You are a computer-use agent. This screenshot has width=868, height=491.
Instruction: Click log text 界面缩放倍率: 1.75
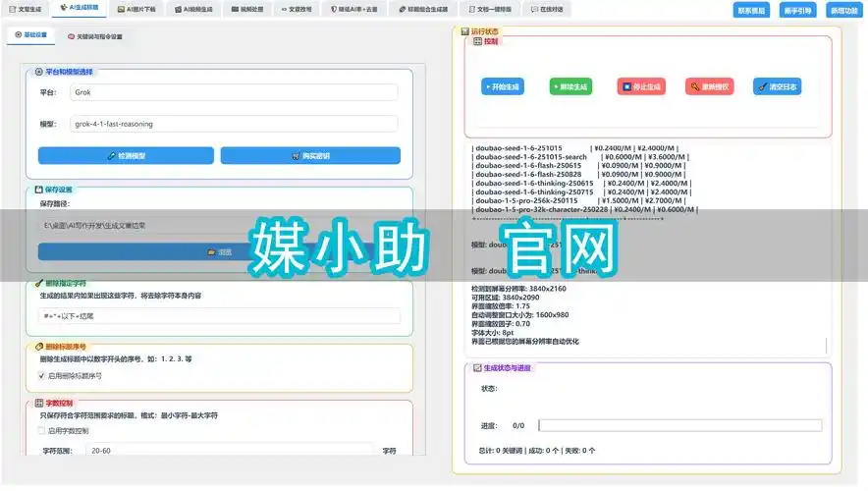501,306
